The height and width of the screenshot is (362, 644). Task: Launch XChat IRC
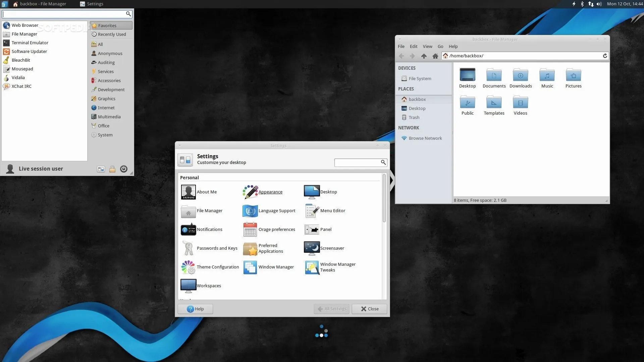21,86
